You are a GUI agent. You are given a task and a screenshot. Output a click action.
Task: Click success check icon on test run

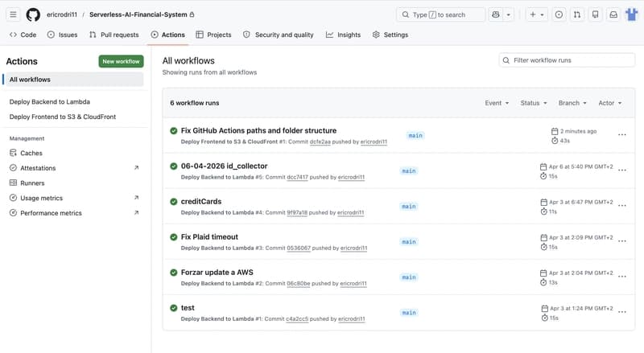tap(173, 308)
